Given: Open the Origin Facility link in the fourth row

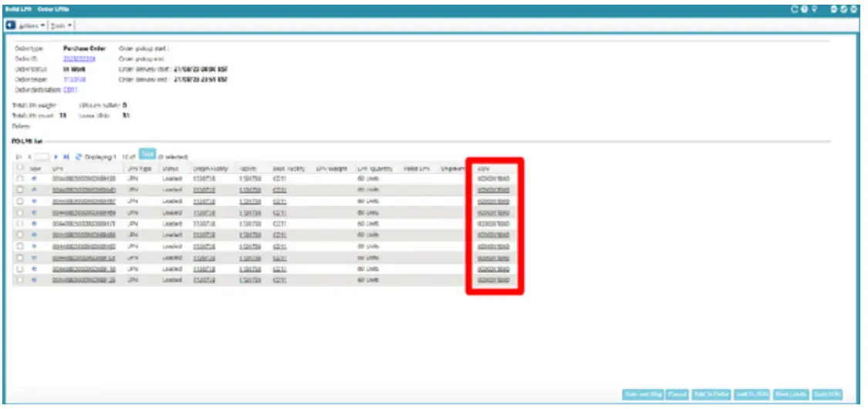Looking at the screenshot, I should (204, 212).
